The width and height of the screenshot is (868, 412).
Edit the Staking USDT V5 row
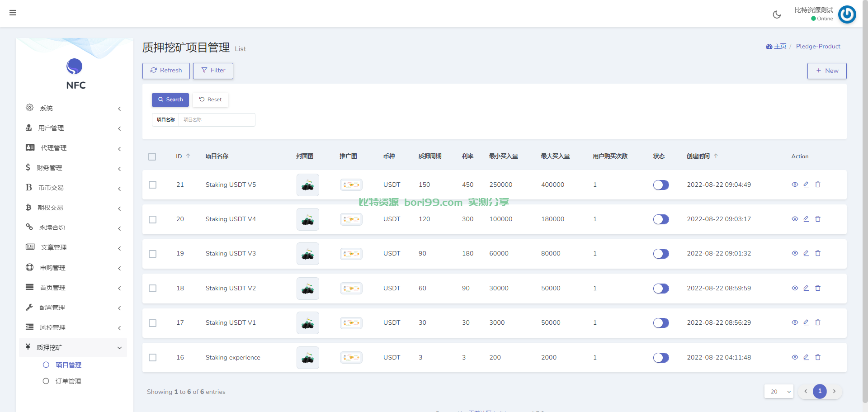click(x=806, y=185)
